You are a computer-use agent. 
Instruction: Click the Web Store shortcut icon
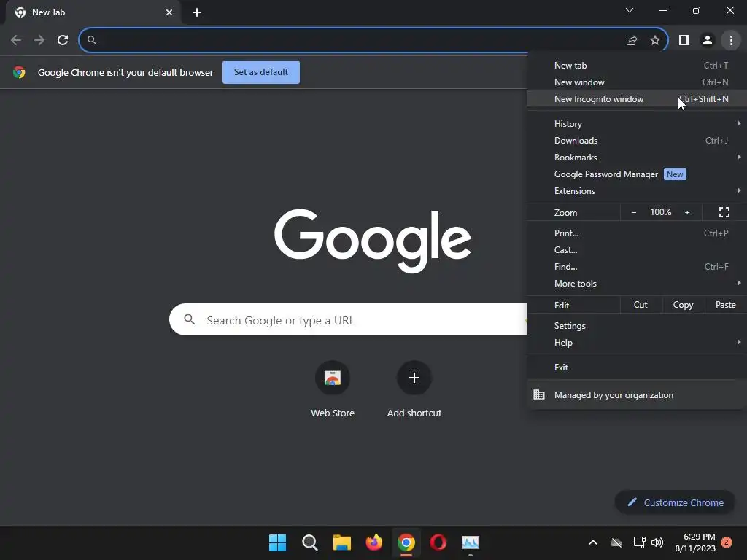tap(333, 378)
